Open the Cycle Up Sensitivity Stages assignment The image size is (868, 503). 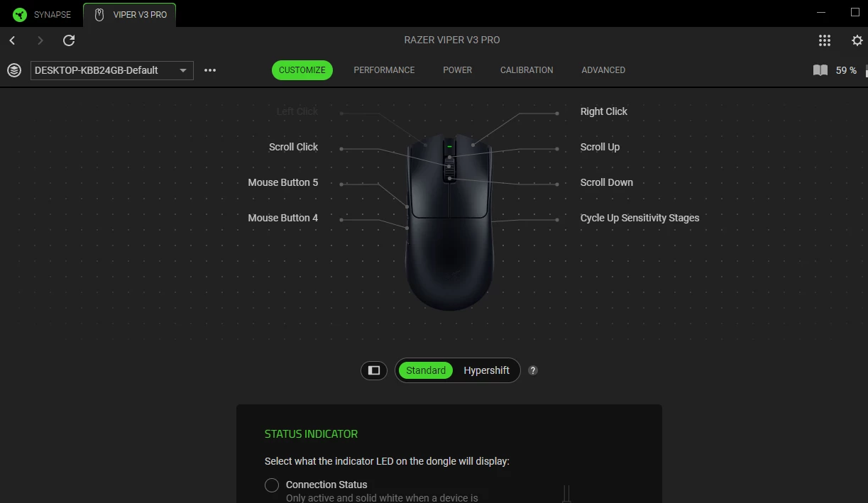coord(639,218)
